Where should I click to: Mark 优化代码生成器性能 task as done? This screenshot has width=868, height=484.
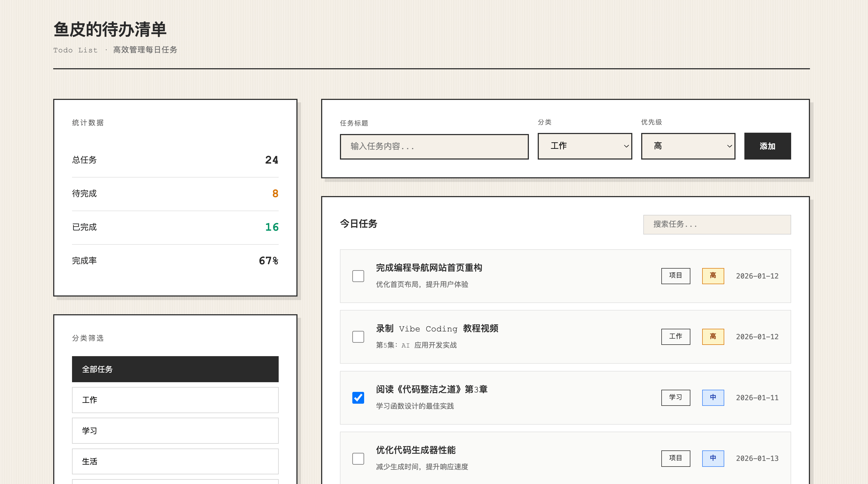[x=358, y=458]
